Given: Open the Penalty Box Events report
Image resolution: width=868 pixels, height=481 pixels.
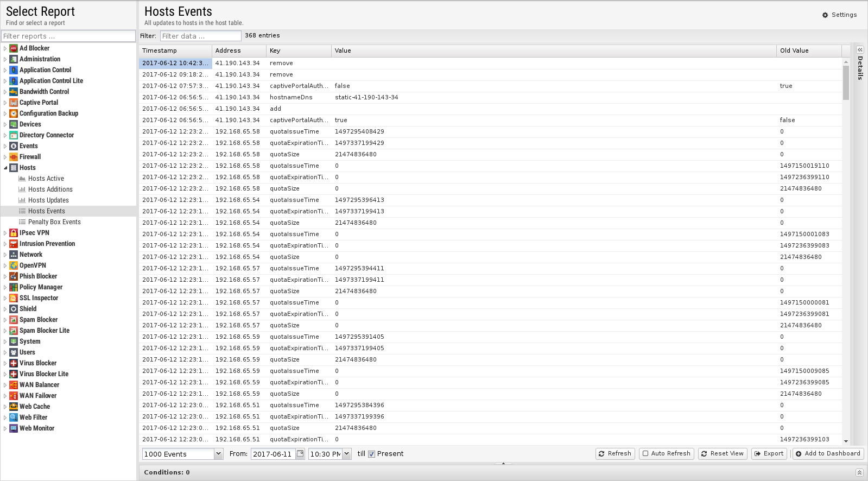Looking at the screenshot, I should (54, 222).
